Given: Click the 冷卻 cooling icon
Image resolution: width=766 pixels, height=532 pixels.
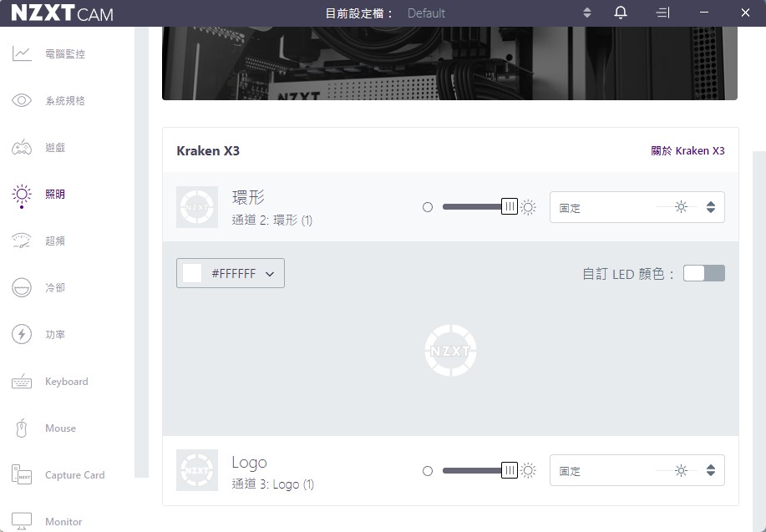Looking at the screenshot, I should (x=22, y=288).
